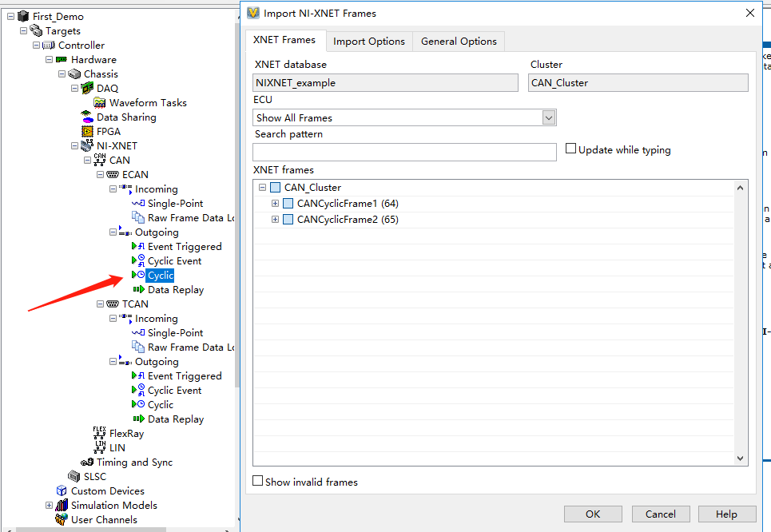This screenshot has height=532, width=771.
Task: Open the ECU Show All Frames dropdown
Action: (549, 117)
